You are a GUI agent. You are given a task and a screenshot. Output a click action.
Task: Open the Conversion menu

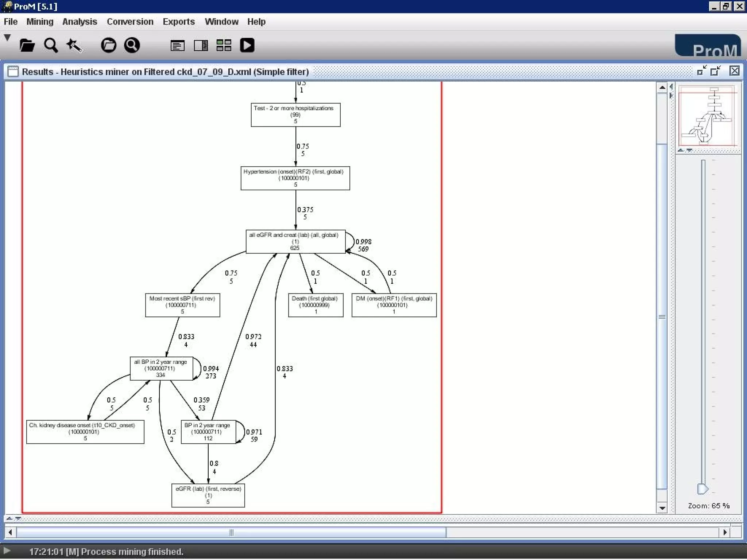[x=130, y=22]
